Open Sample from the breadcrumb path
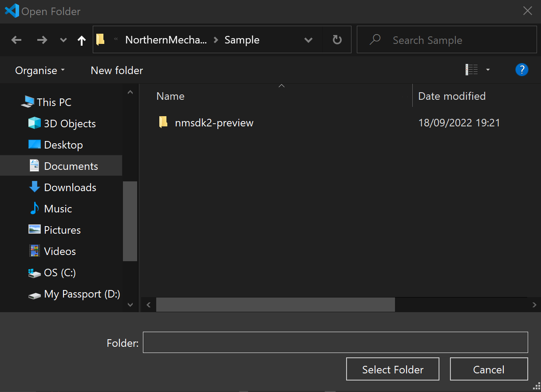The height and width of the screenshot is (392, 541). click(x=241, y=39)
